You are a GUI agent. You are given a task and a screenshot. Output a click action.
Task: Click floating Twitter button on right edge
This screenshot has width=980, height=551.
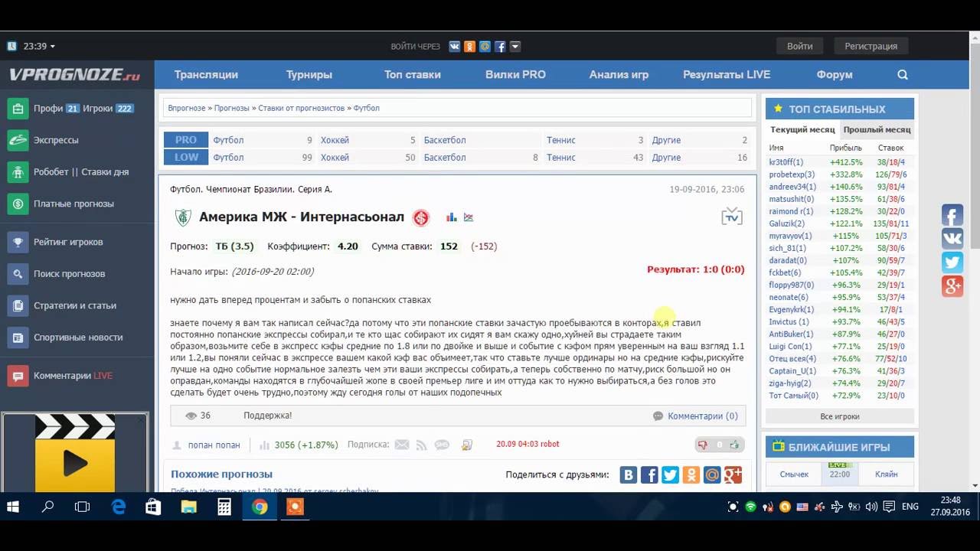coord(952,262)
